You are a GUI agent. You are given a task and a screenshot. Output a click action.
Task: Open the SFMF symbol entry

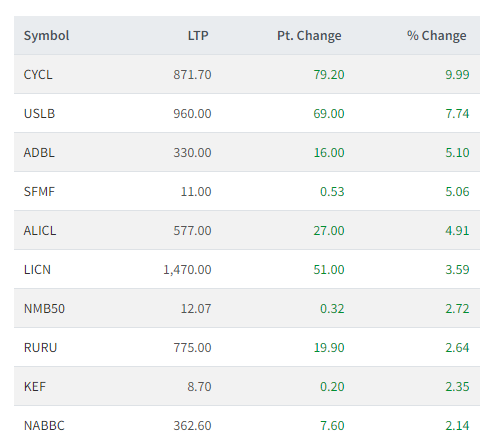(39, 192)
